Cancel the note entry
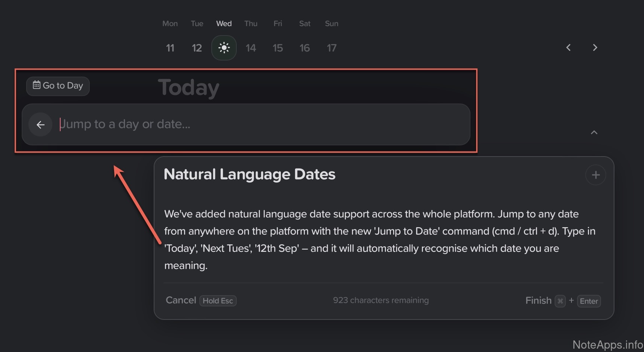 click(x=181, y=300)
